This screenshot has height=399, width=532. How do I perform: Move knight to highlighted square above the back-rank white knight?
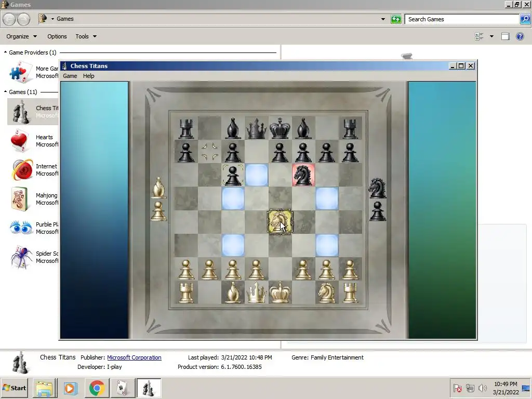point(327,245)
